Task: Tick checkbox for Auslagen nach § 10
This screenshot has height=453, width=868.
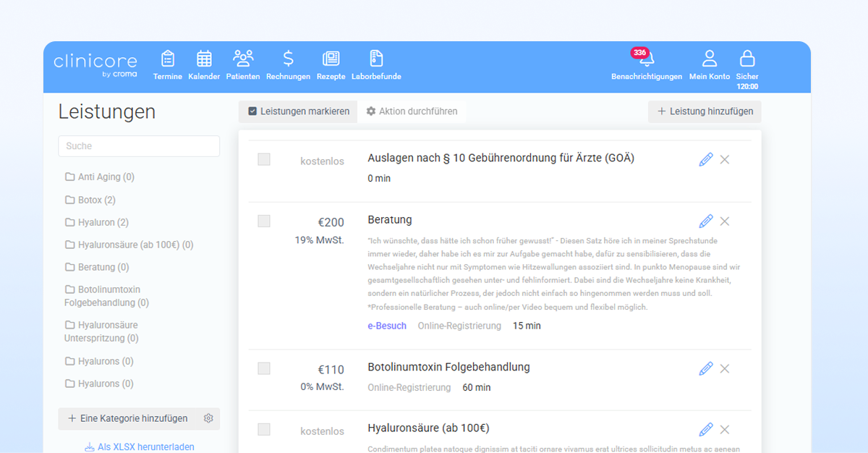Action: pyautogui.click(x=264, y=159)
